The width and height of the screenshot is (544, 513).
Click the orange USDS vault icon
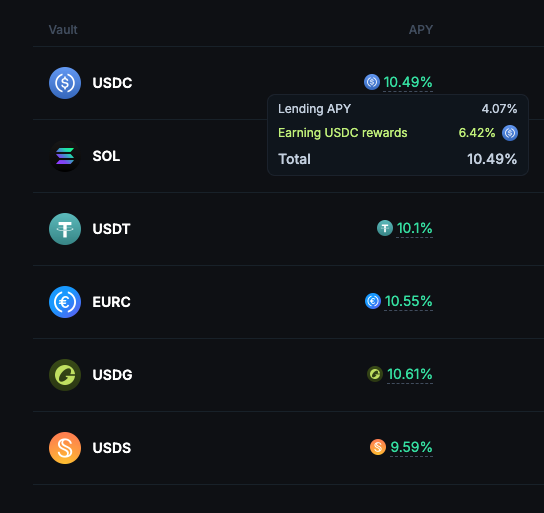coord(65,448)
